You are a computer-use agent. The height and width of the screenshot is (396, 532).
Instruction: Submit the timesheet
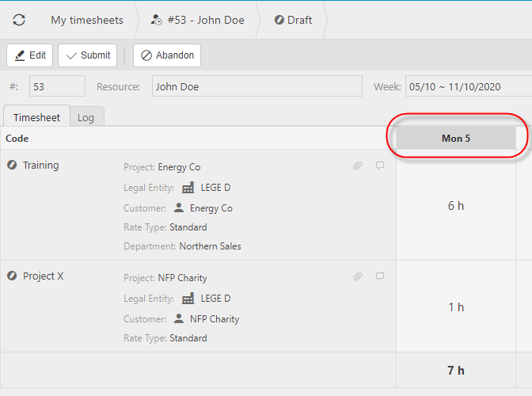click(88, 55)
